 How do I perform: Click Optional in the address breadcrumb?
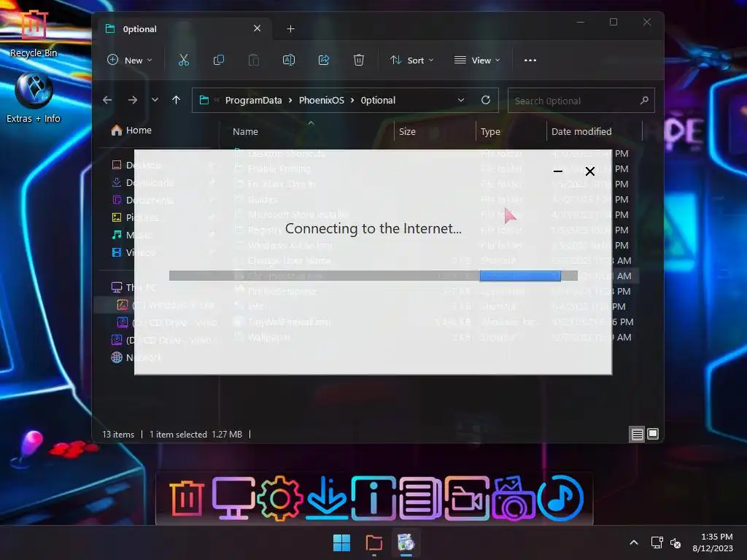click(x=378, y=101)
